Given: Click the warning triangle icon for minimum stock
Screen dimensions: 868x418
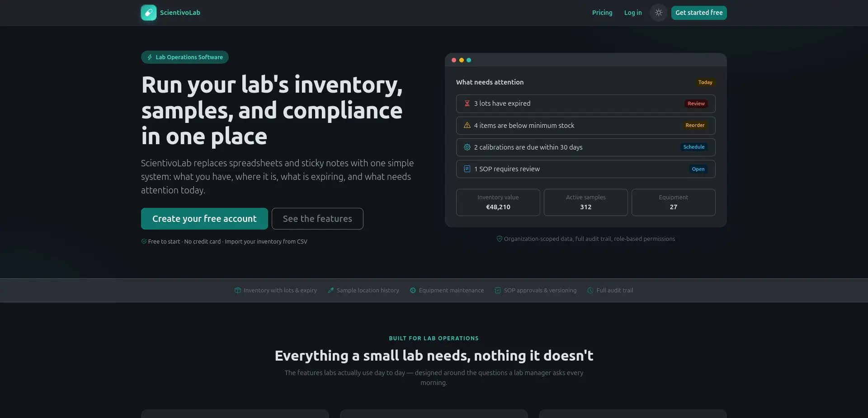Looking at the screenshot, I should tap(467, 125).
